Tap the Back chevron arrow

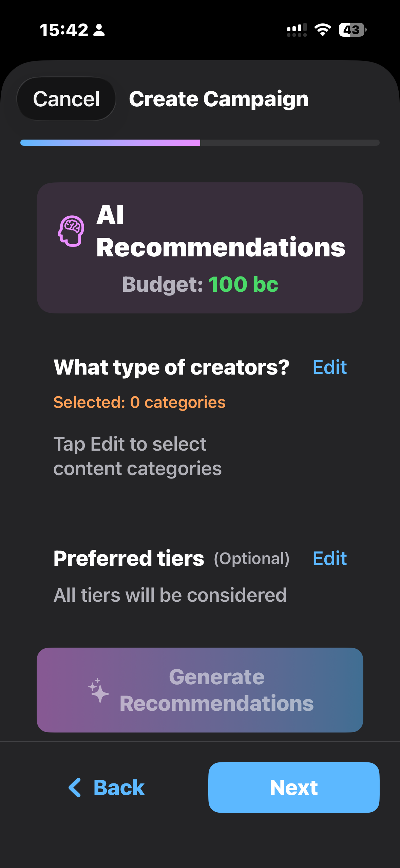click(75, 788)
